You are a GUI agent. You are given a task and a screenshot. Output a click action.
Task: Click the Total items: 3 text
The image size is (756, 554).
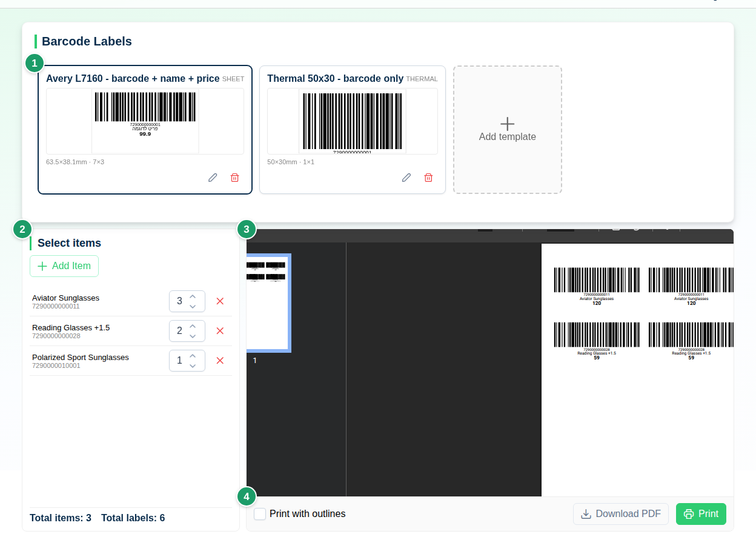point(61,518)
